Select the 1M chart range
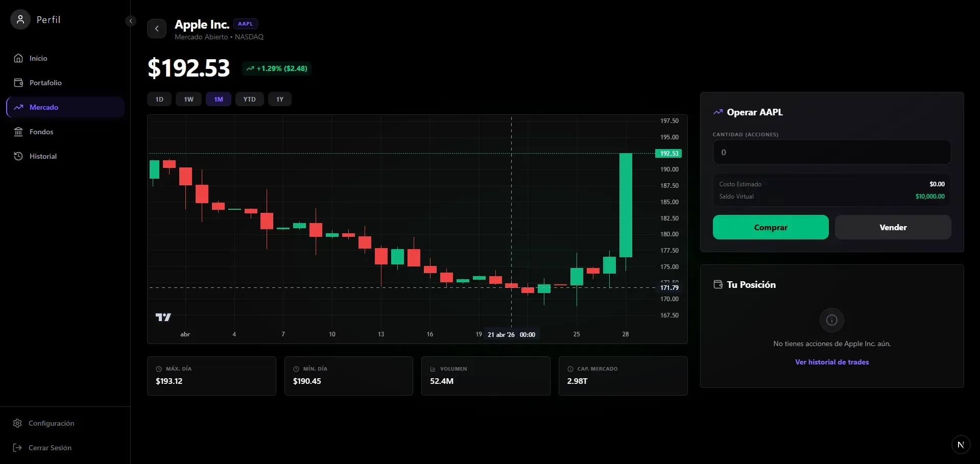 pos(219,99)
